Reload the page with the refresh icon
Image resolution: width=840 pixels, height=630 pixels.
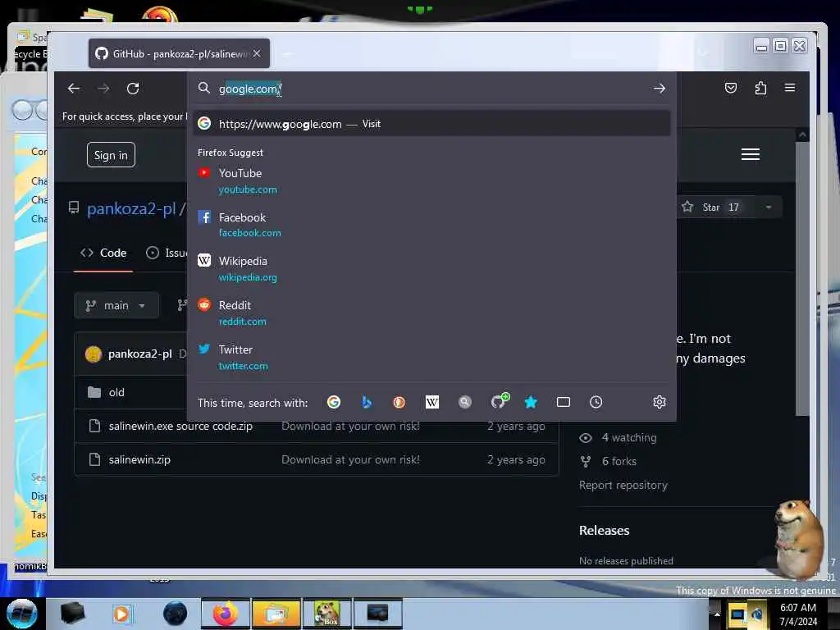point(133,89)
